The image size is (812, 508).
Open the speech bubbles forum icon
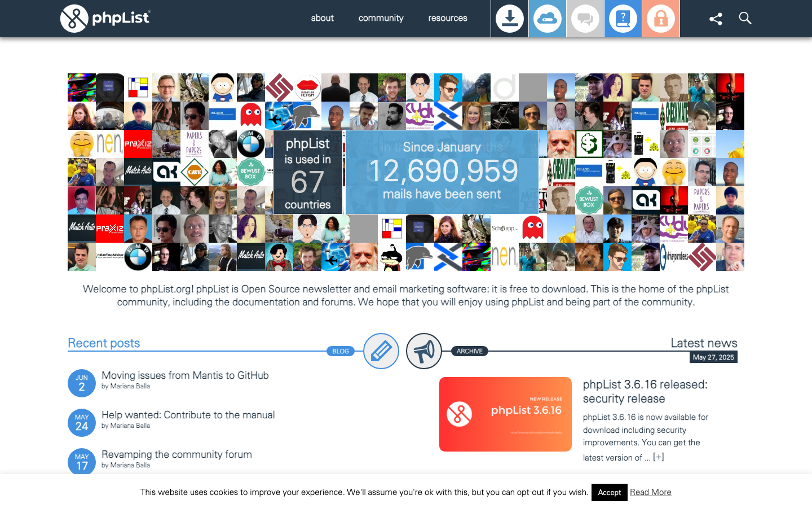tap(585, 19)
